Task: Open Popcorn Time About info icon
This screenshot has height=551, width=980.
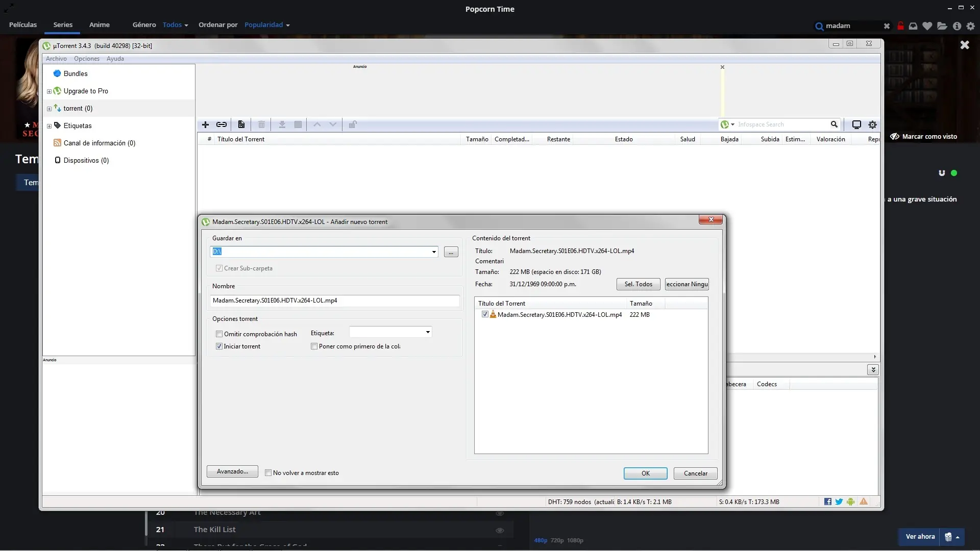Action: (957, 26)
